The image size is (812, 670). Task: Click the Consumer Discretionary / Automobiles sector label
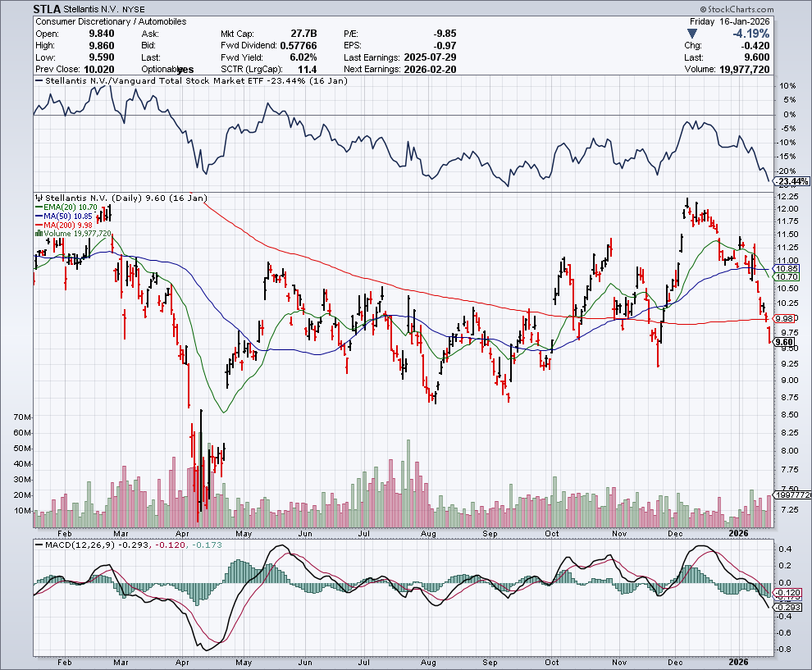tap(110, 21)
